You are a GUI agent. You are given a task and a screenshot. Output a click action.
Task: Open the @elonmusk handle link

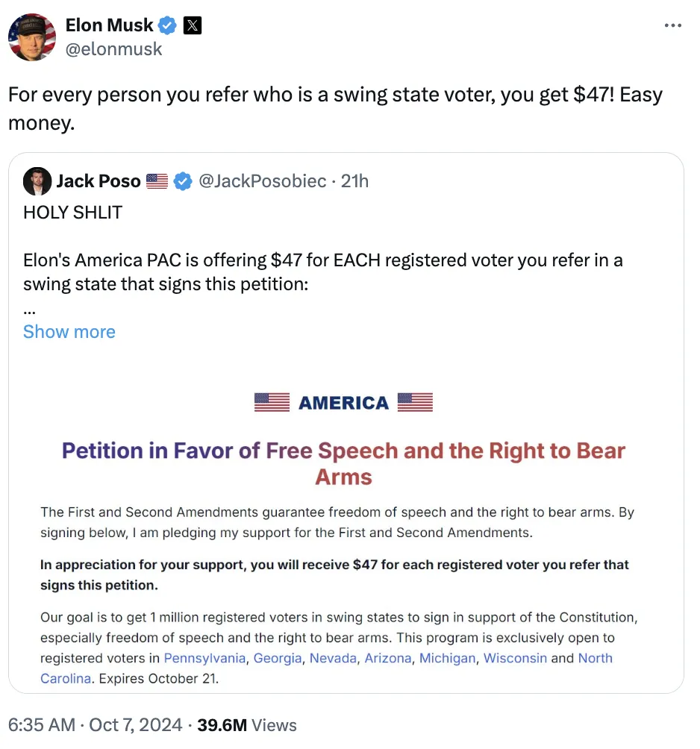click(113, 49)
